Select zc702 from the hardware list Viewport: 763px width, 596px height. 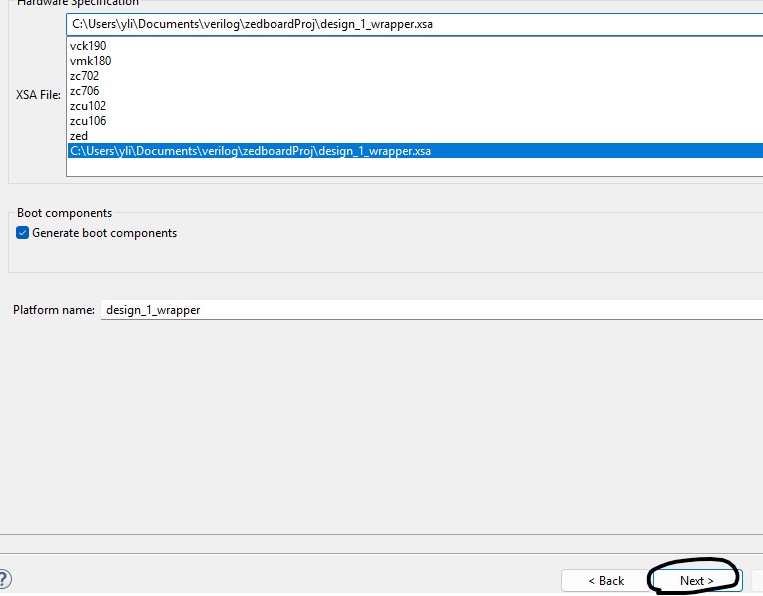tap(84, 76)
